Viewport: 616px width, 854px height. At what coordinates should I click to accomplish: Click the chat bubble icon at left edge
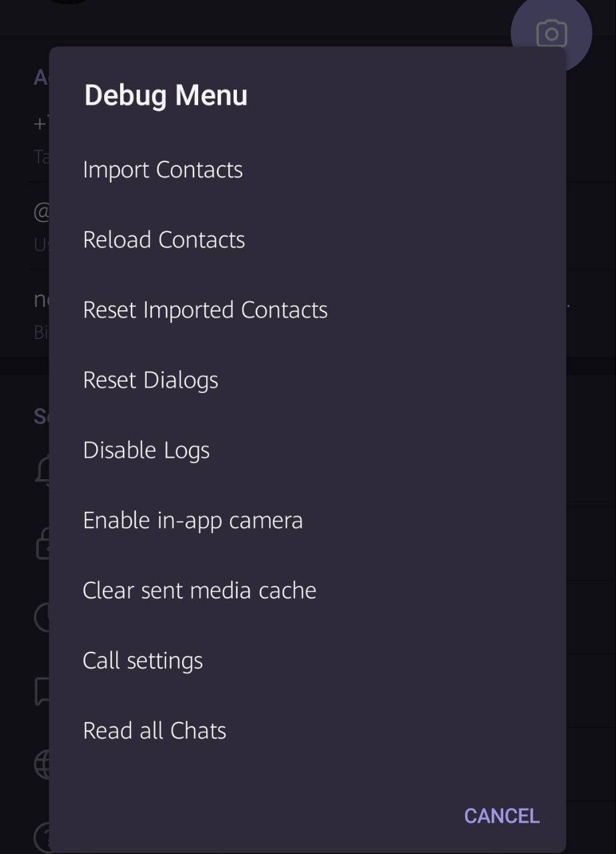coord(41,691)
